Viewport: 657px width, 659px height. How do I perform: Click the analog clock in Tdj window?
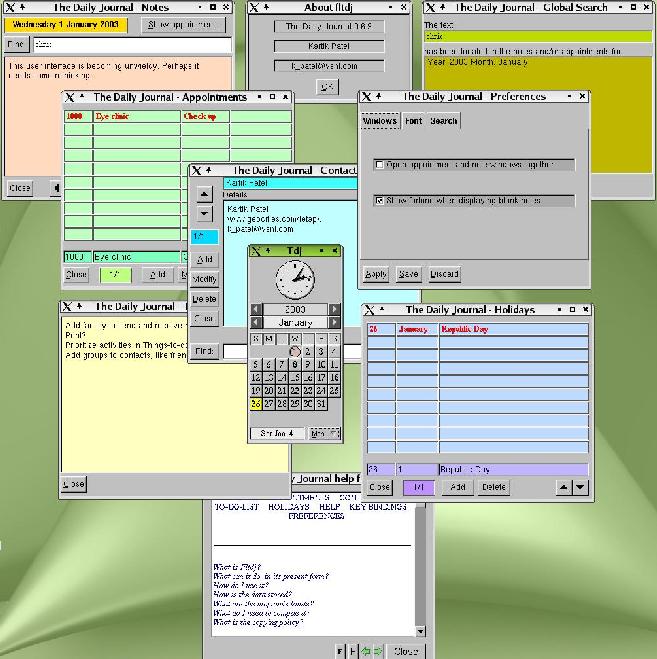[294, 279]
